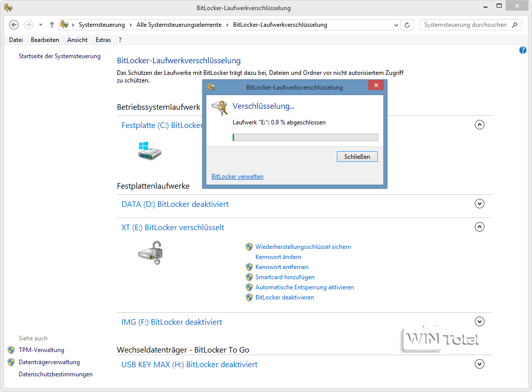Click shield icon beside BitLocker deaktivieren
The width and height of the screenshot is (532, 392).
(x=249, y=297)
